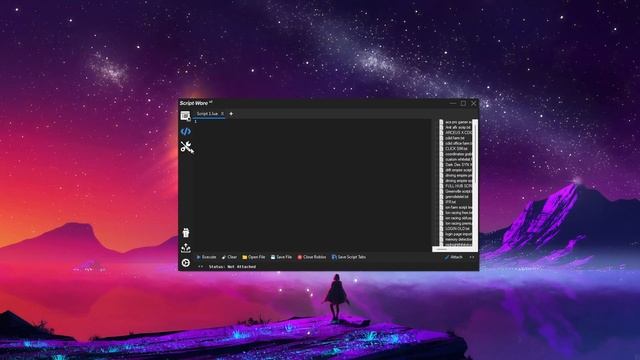This screenshot has height=360, width=640.
Task: Click the Execute button
Action: [x=207, y=257]
